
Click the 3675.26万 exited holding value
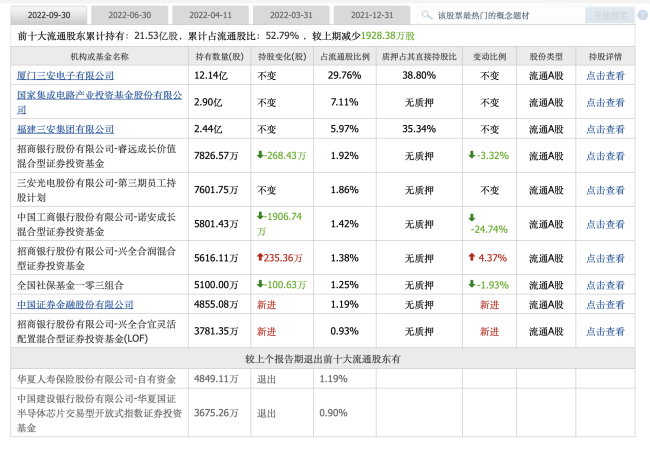coord(216,413)
